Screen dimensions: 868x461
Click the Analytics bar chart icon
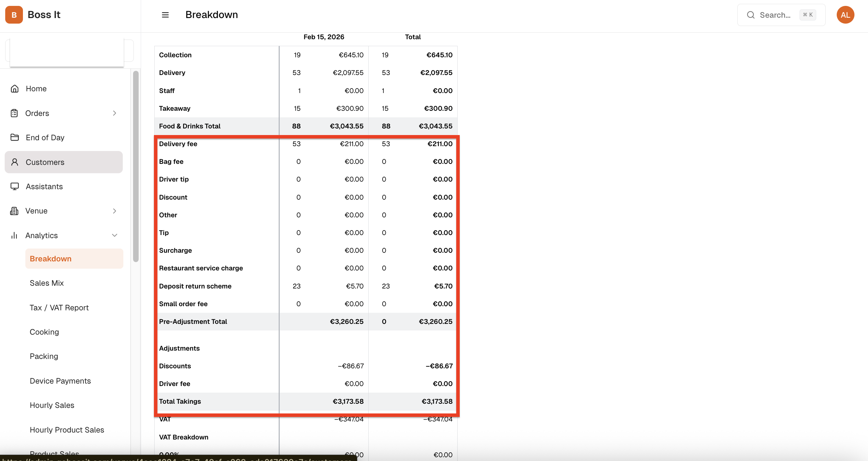[x=14, y=235]
